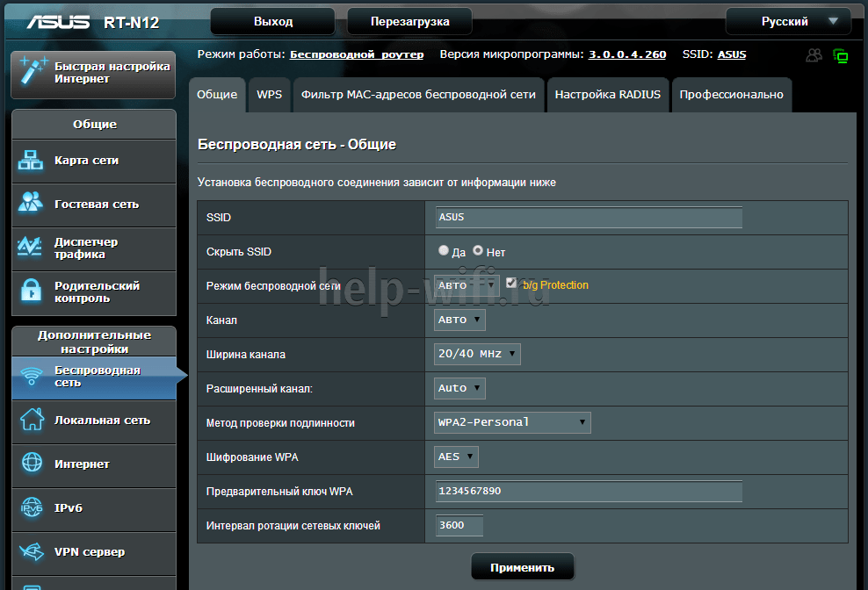Toggle the b/g Protection checkbox
The height and width of the screenshot is (590, 868).
tap(511, 284)
